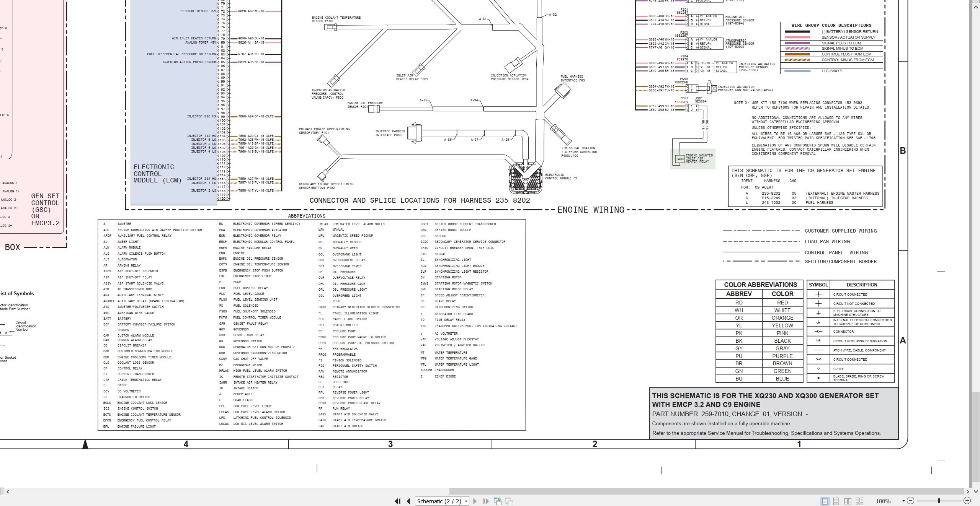
Task: Click the GN abbreviation cell
Action: 739,371
